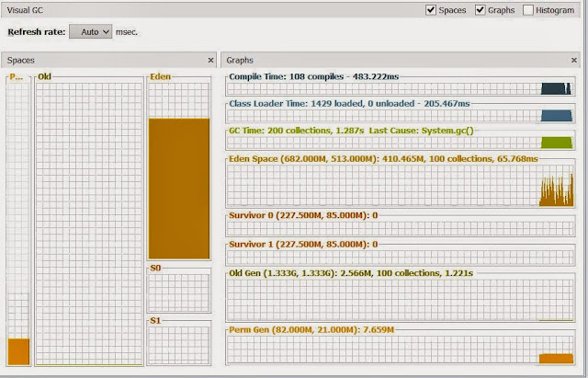This screenshot has height=378, width=588.
Task: Click the Eden Space graph label
Action: (x=383, y=159)
